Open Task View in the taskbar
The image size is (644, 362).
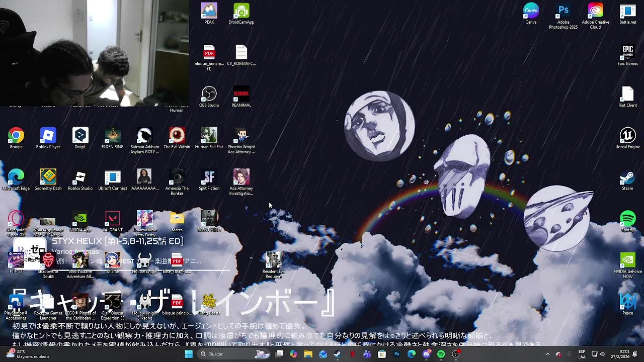point(279,354)
